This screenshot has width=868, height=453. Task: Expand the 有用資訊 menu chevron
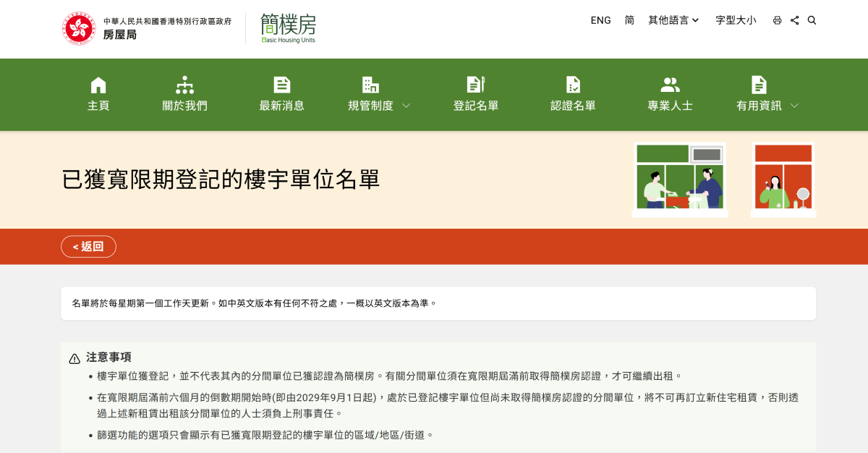coord(794,106)
